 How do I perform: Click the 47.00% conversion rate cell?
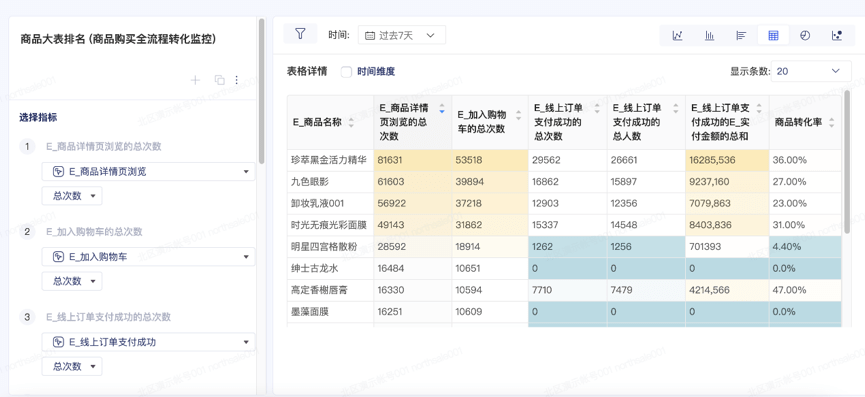(805, 290)
